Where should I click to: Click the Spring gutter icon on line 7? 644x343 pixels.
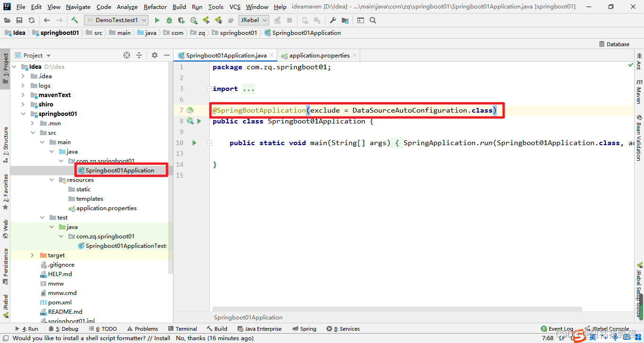[190, 110]
